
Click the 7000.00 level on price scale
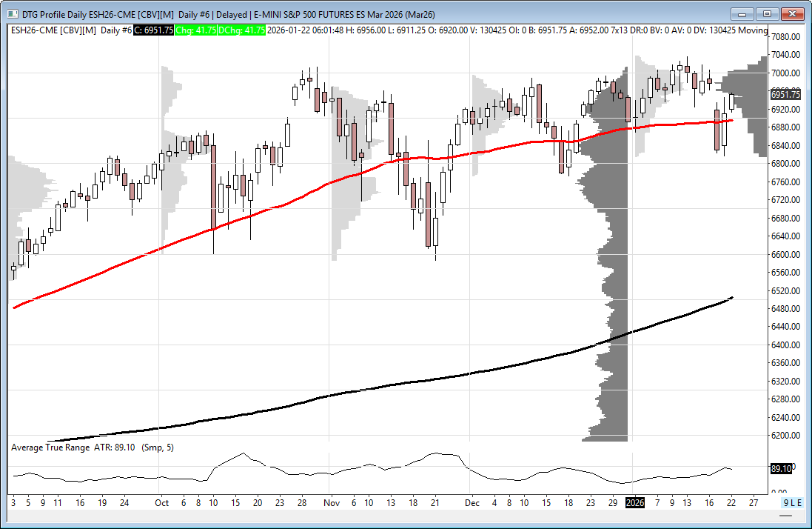[x=785, y=73]
